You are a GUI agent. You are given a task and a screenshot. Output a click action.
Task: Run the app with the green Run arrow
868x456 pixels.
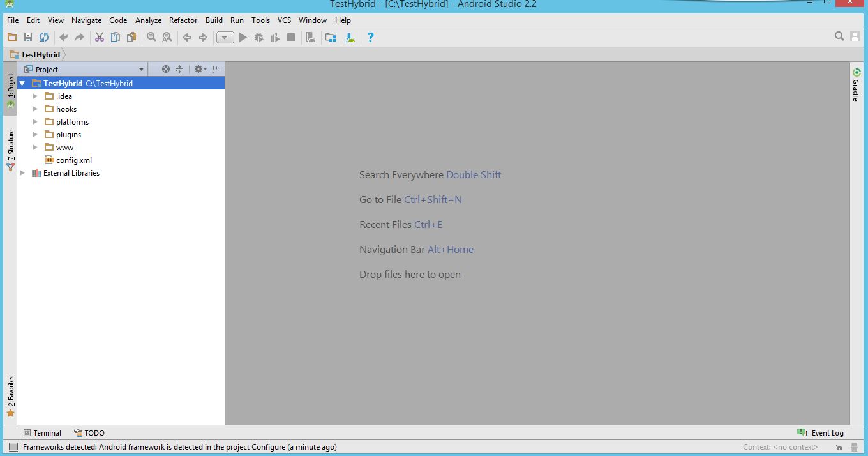click(x=243, y=37)
